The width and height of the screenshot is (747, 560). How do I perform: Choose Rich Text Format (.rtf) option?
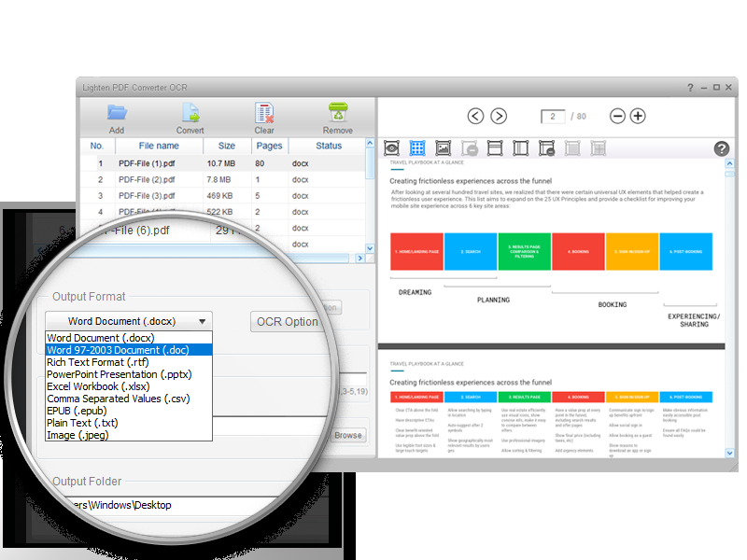(129, 362)
